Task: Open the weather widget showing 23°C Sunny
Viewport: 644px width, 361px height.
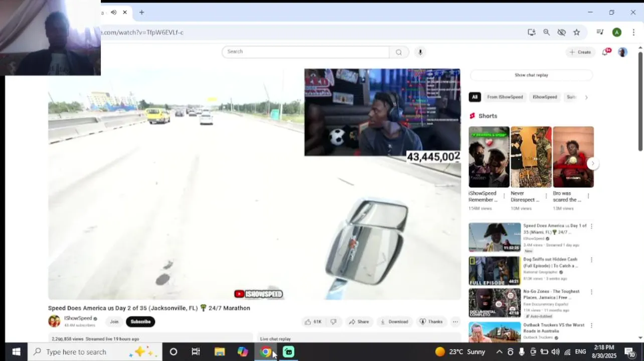Action: point(460,352)
